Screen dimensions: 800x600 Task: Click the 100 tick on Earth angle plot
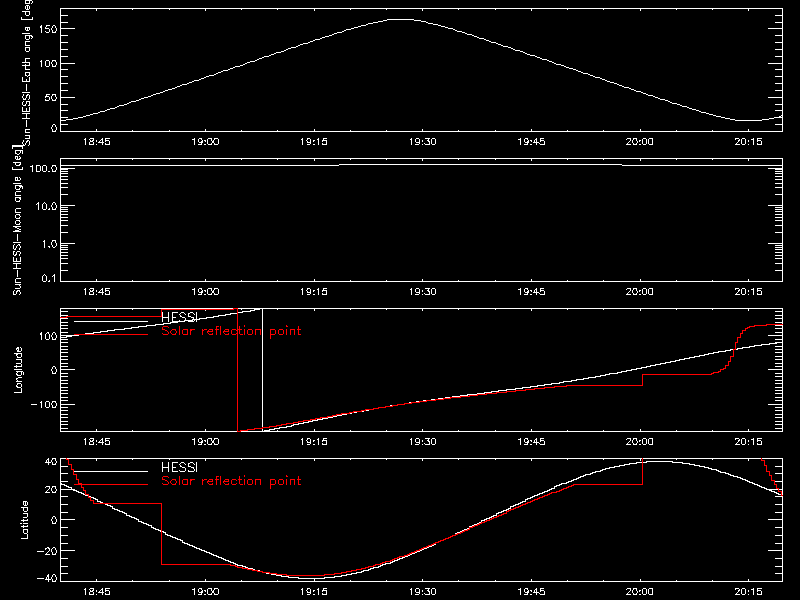(x=48, y=63)
